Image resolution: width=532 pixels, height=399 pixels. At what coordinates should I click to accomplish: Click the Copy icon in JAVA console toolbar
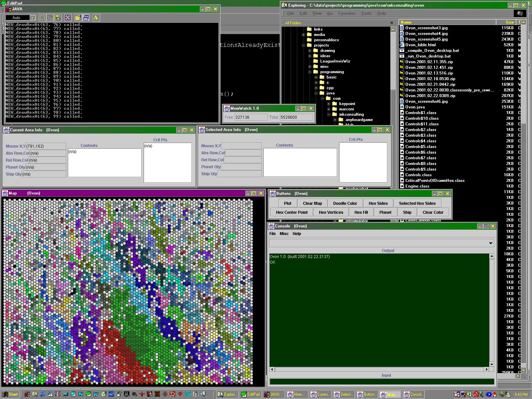point(50,18)
